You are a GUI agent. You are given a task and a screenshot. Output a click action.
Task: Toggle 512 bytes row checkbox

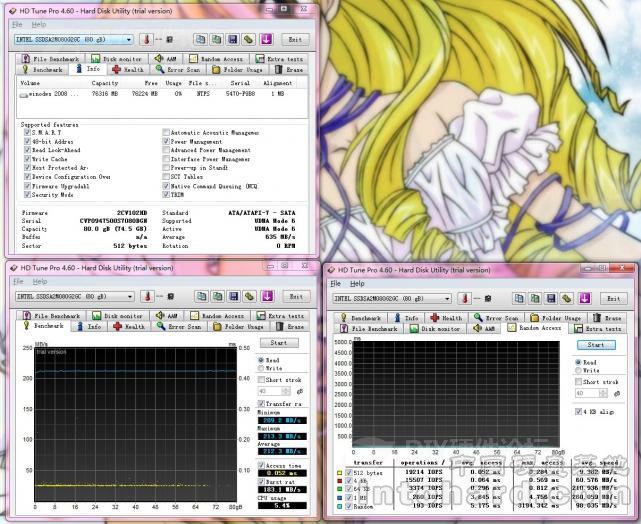(349, 472)
